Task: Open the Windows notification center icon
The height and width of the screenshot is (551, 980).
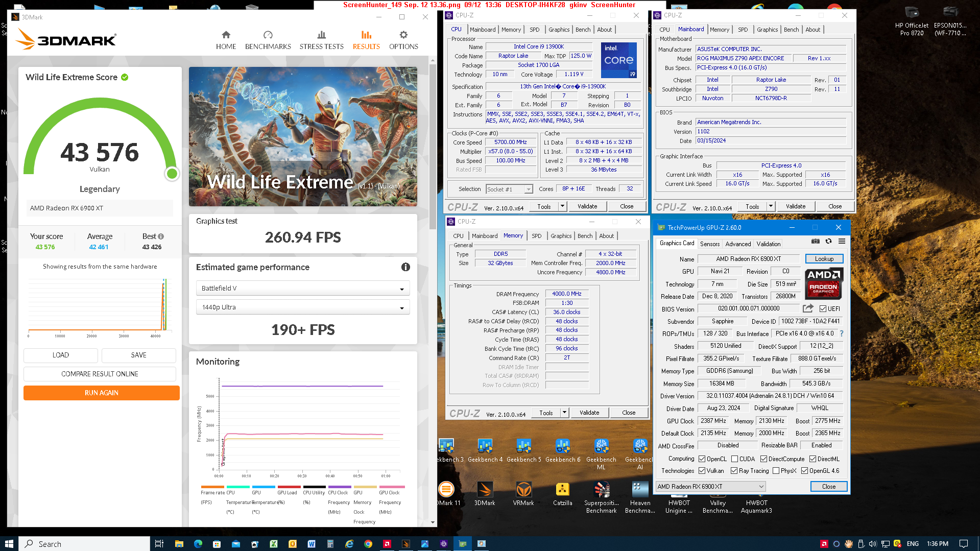Action: coord(963,544)
